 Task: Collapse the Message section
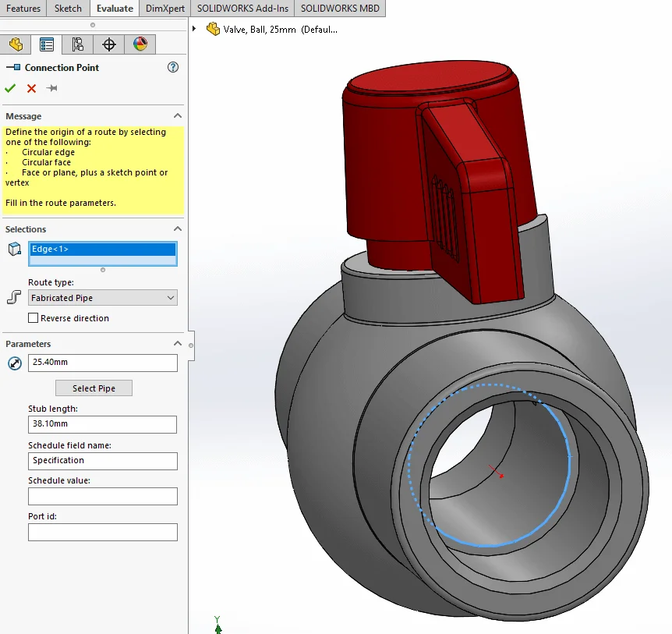pyautogui.click(x=177, y=116)
